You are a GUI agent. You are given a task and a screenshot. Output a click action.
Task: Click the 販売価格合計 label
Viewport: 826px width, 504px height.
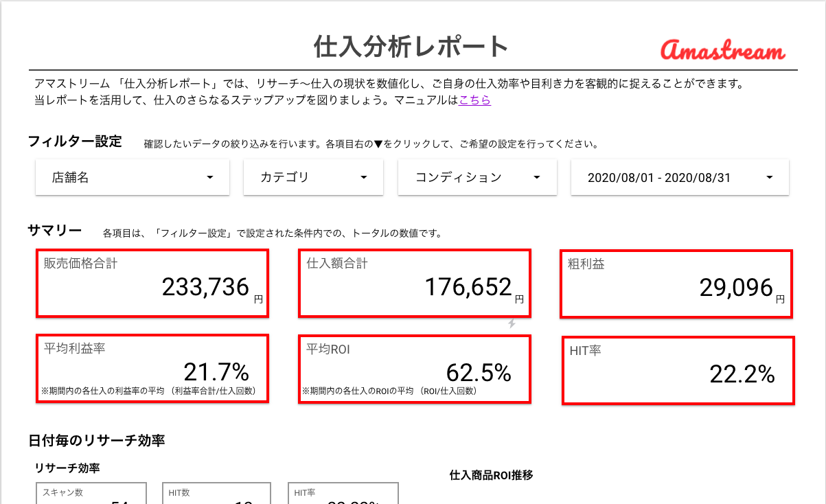[x=80, y=263]
